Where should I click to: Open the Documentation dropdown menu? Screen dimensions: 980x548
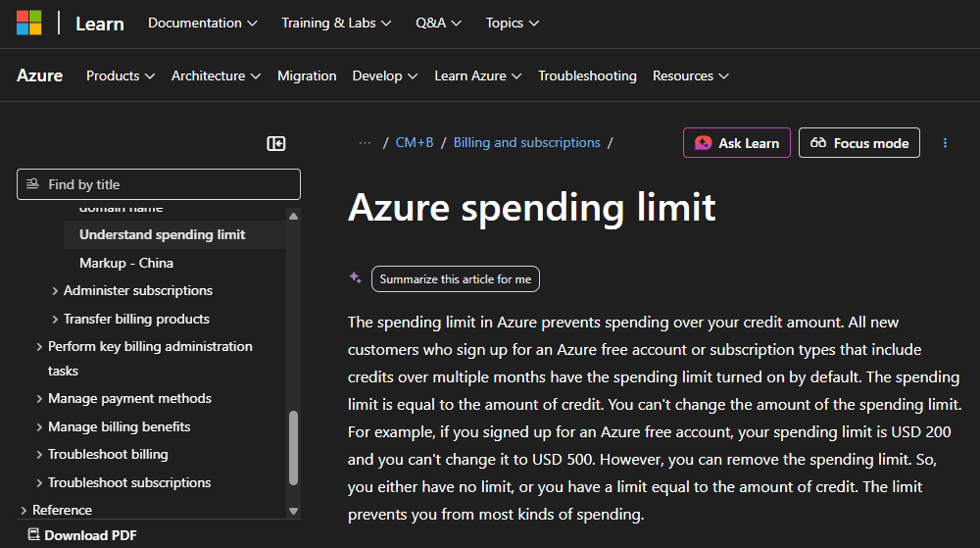(203, 24)
